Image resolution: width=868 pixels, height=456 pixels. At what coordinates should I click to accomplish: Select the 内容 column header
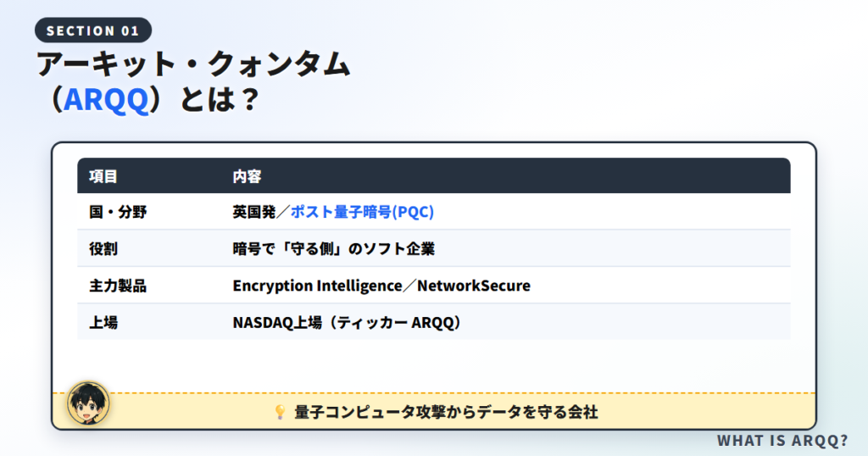pyautogui.click(x=247, y=176)
